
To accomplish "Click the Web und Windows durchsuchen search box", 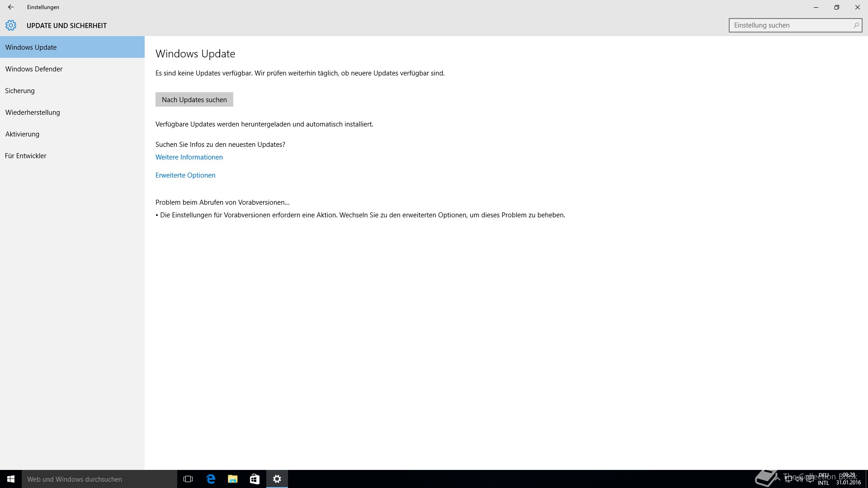I will [x=99, y=479].
